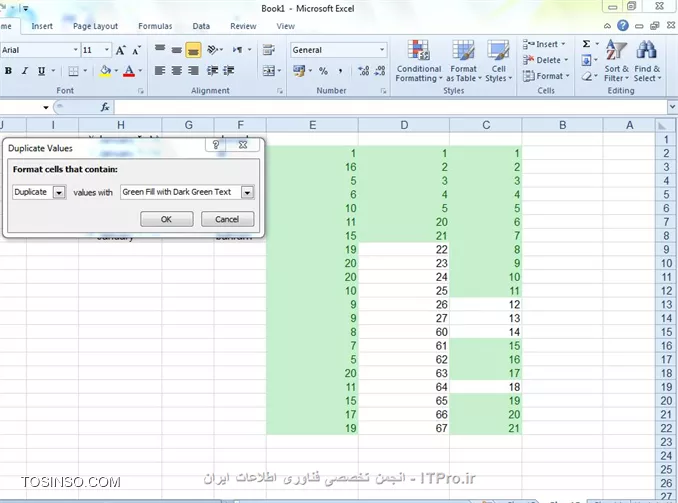Open Accounting Number Format icon
The height and width of the screenshot is (503, 678).
pyautogui.click(x=299, y=70)
